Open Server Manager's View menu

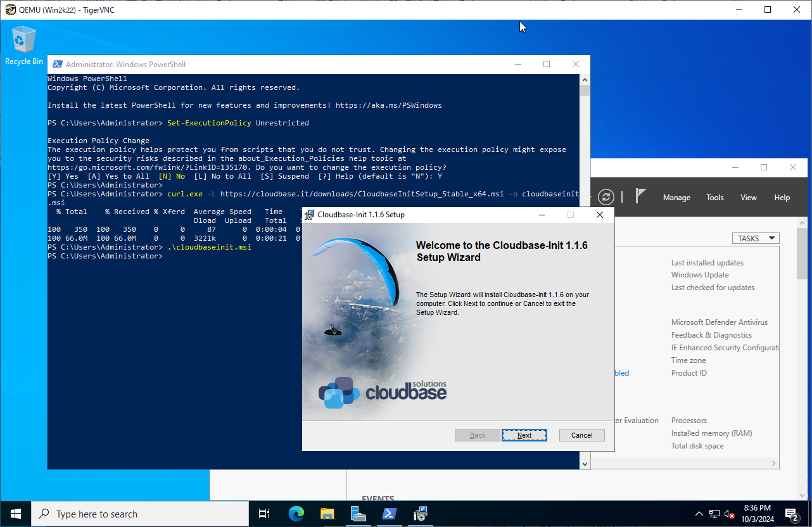749,198
